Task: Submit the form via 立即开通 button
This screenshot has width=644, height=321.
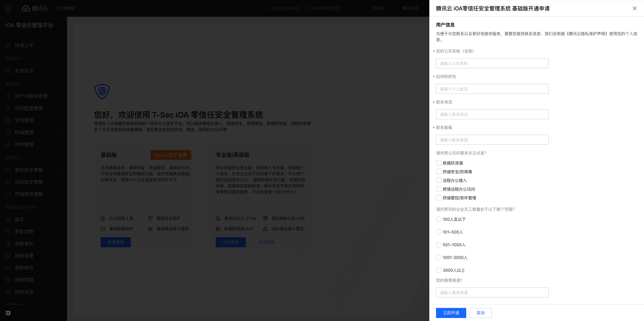Action: click(x=451, y=313)
